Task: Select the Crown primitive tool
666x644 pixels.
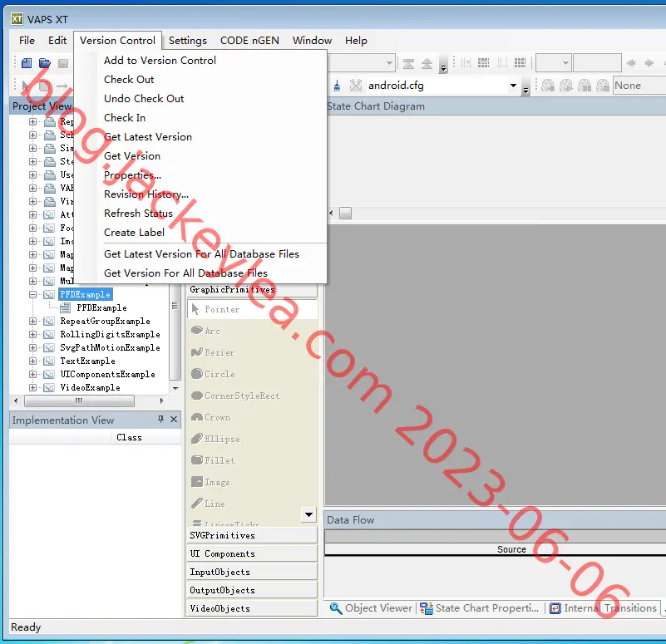Action: [210, 417]
